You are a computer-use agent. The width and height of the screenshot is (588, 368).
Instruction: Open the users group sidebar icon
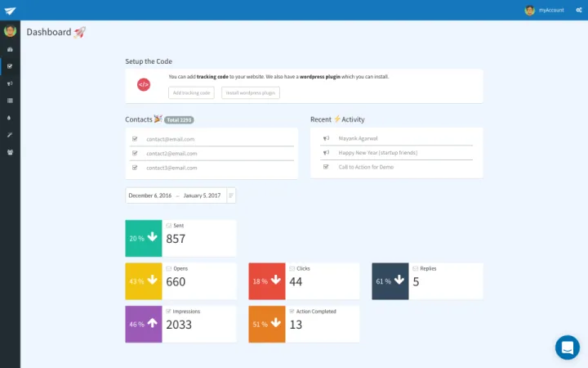(x=10, y=152)
